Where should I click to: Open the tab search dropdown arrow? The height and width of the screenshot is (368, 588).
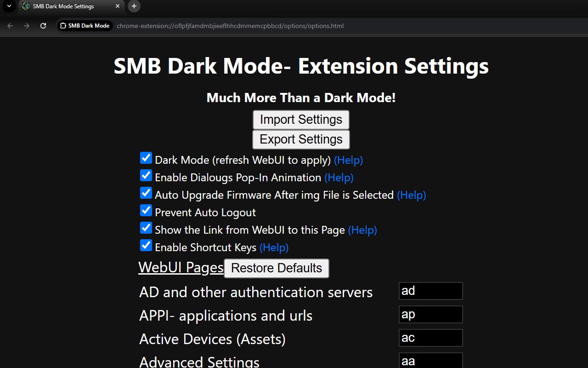click(x=9, y=6)
